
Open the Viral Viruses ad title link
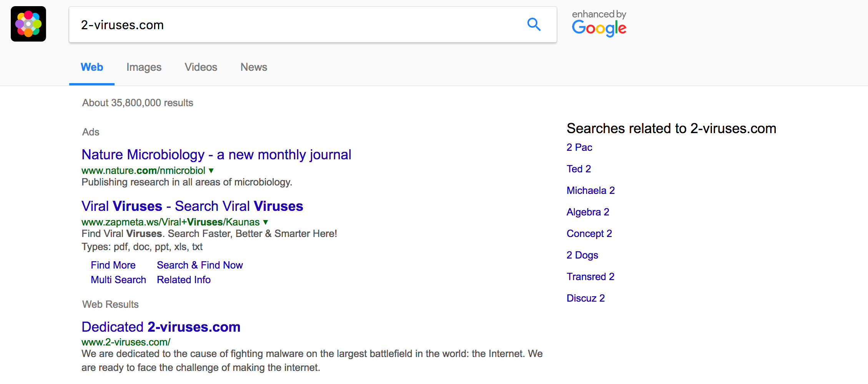[192, 206]
